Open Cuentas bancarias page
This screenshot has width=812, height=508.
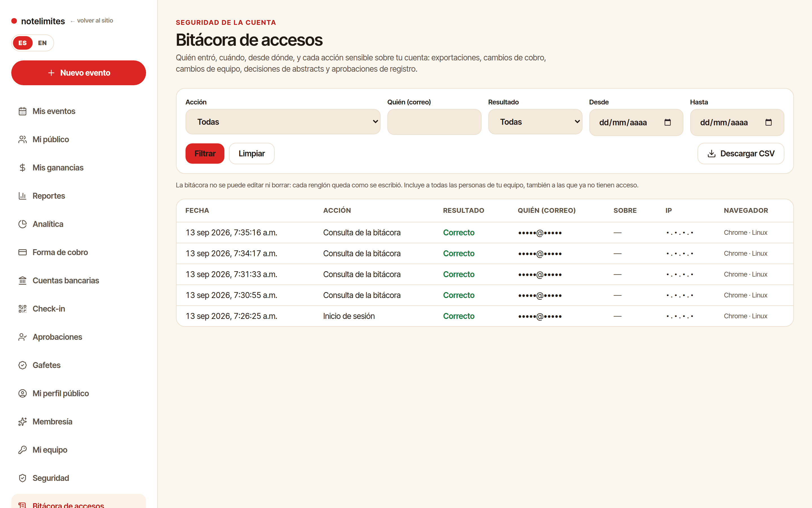78,281
